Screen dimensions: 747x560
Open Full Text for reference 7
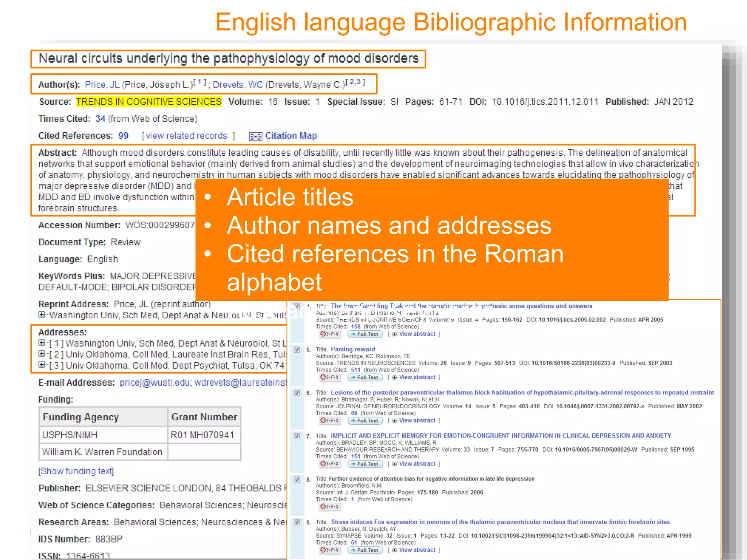click(365, 464)
